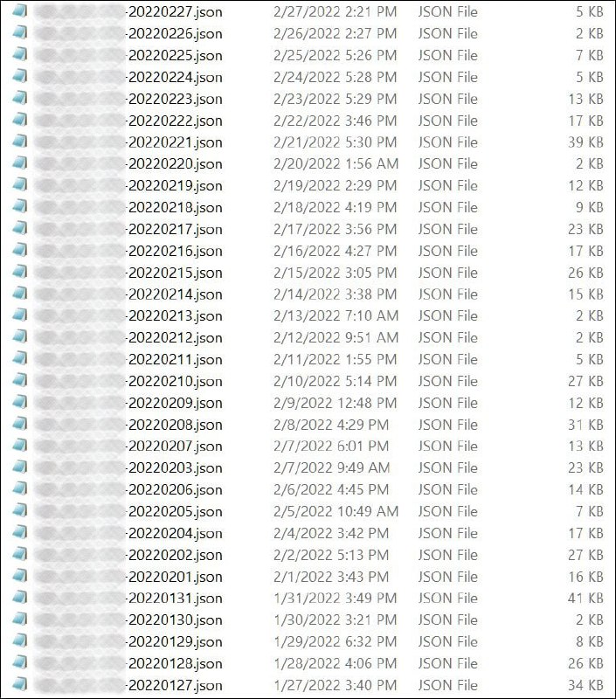Click the file icon for 20220221.json
Screen dimensions: 616x699
coord(20,142)
